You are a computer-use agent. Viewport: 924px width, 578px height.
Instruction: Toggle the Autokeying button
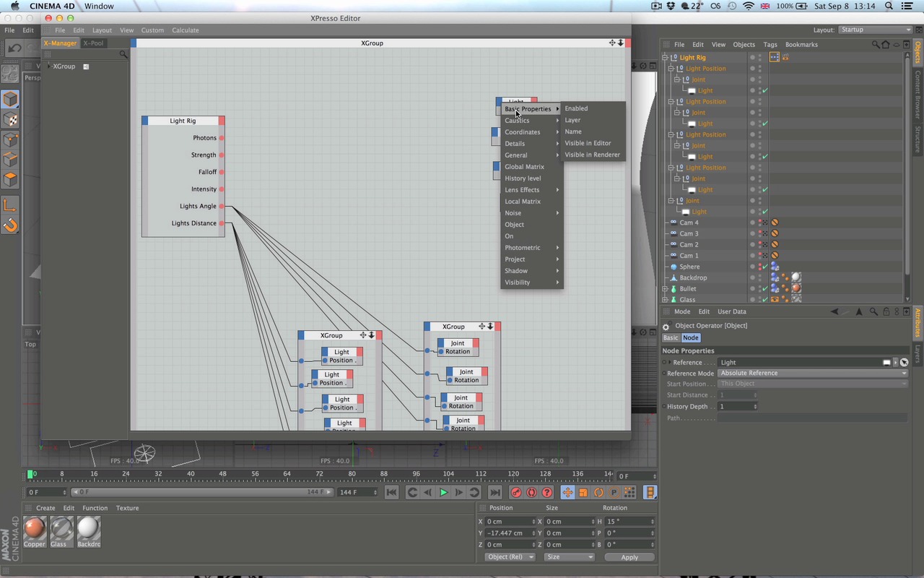coord(532,492)
